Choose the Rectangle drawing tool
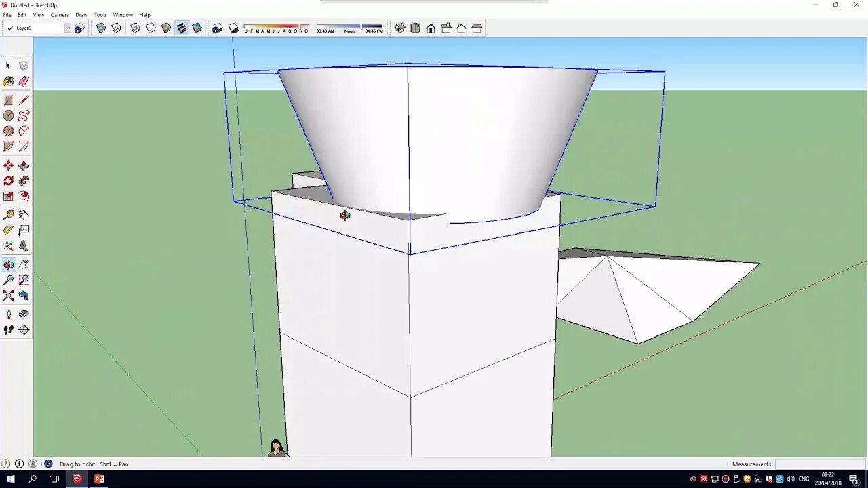This screenshot has width=868, height=488. click(x=8, y=100)
